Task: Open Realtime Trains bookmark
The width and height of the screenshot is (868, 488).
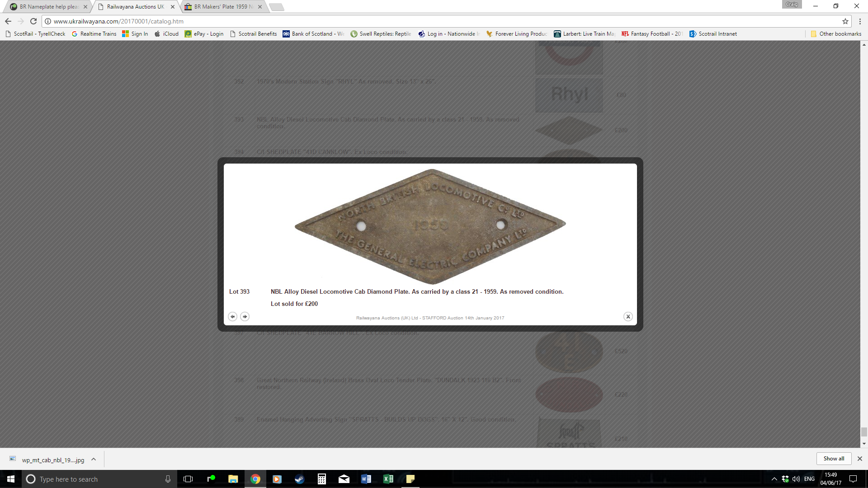Action: (94, 34)
